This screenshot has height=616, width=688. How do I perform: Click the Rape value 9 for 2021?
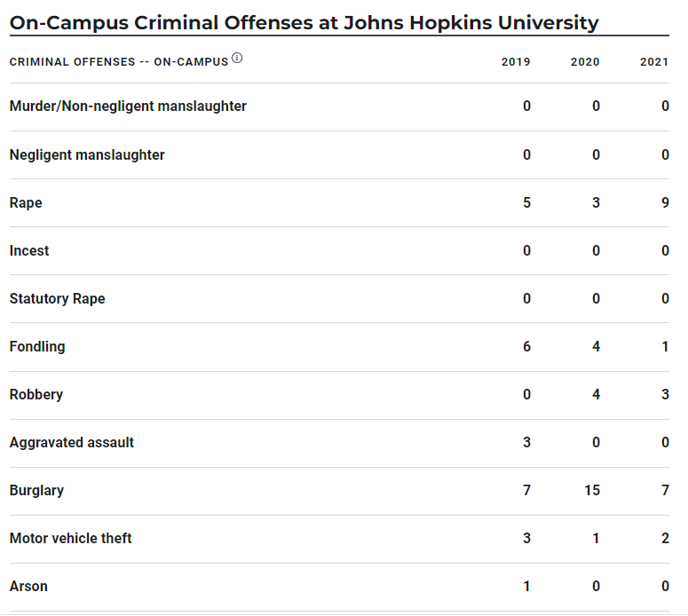(x=665, y=202)
